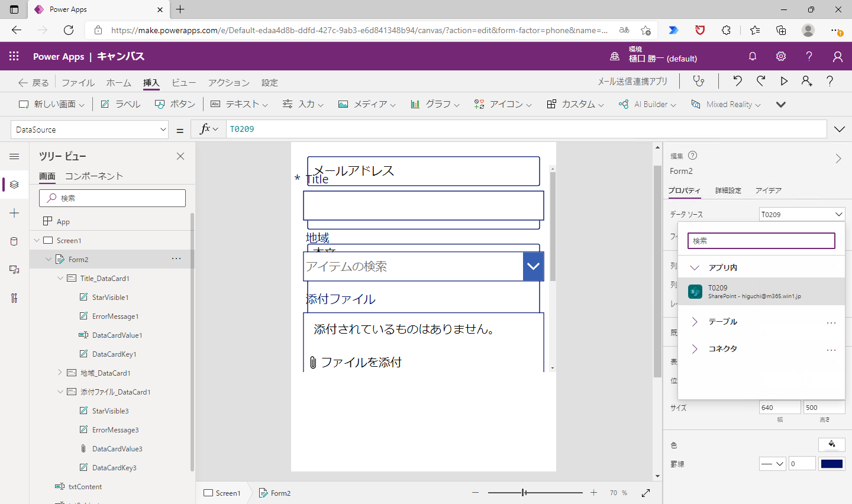The height and width of the screenshot is (504, 852).
Task: Open the Text insert dropdown
Action: point(240,104)
